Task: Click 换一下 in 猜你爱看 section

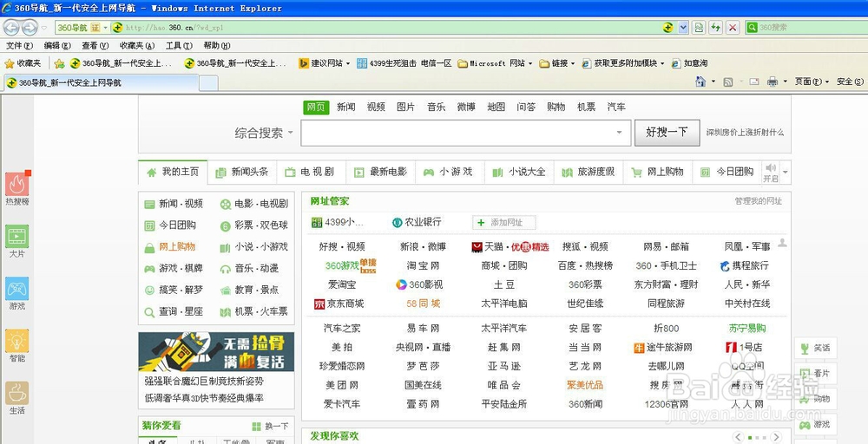Action: 270,427
